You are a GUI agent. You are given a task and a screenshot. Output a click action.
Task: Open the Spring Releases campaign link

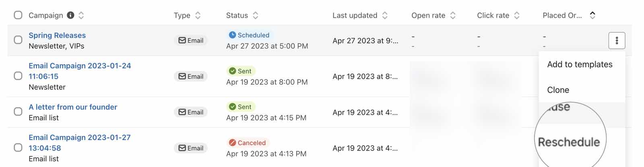(57, 35)
